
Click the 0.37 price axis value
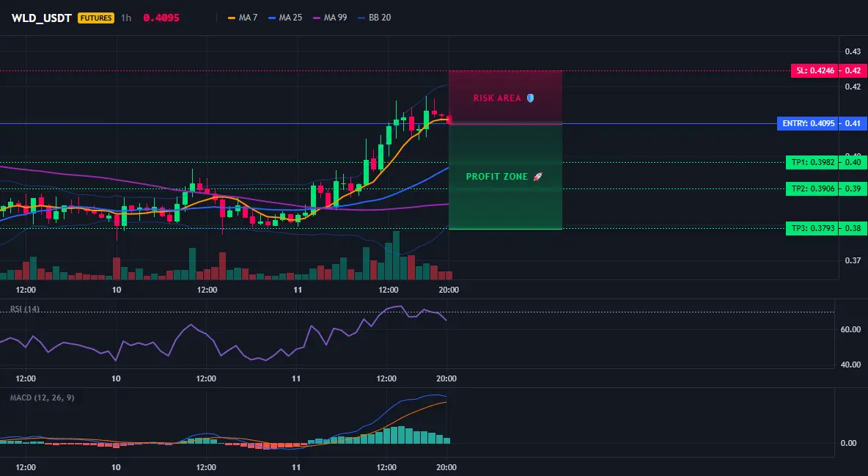pyautogui.click(x=853, y=260)
